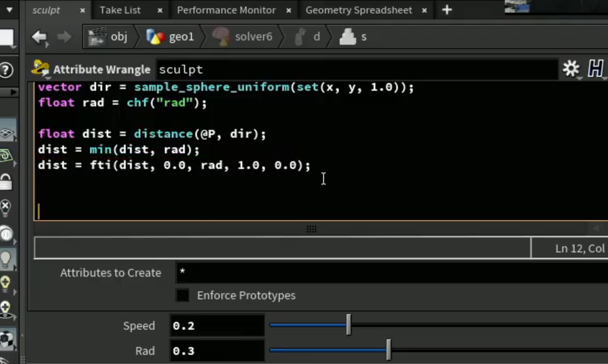608x364 pixels.
Task: Navigate to solver6 in the path
Action: [x=242, y=37]
